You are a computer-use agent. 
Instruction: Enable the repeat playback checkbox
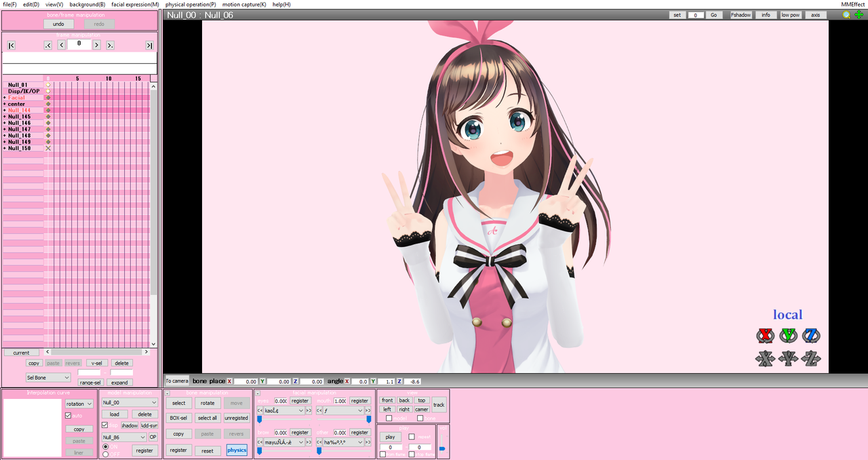coord(412,437)
